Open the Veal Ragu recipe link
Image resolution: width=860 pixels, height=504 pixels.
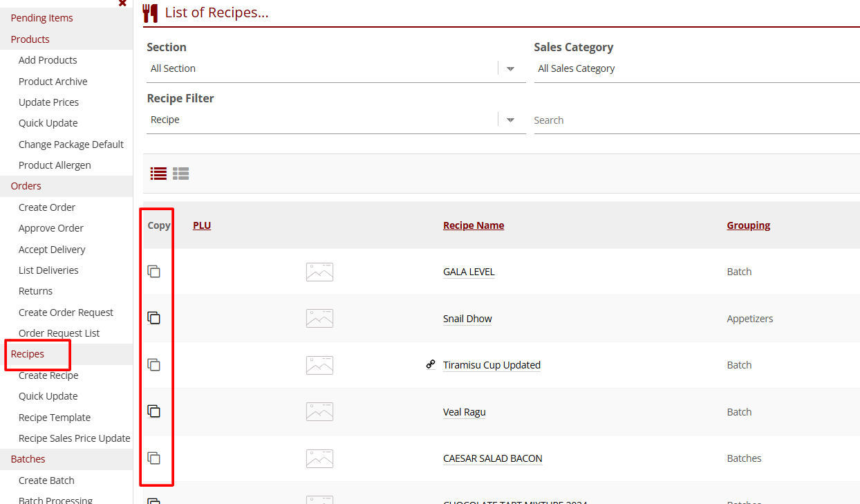464,412
